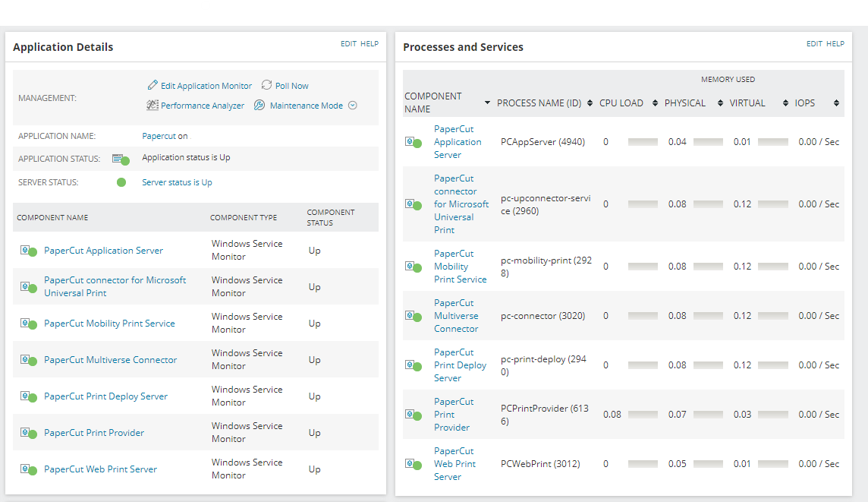Click pc-mobility-print row status icon in Processes and Services

(x=414, y=267)
